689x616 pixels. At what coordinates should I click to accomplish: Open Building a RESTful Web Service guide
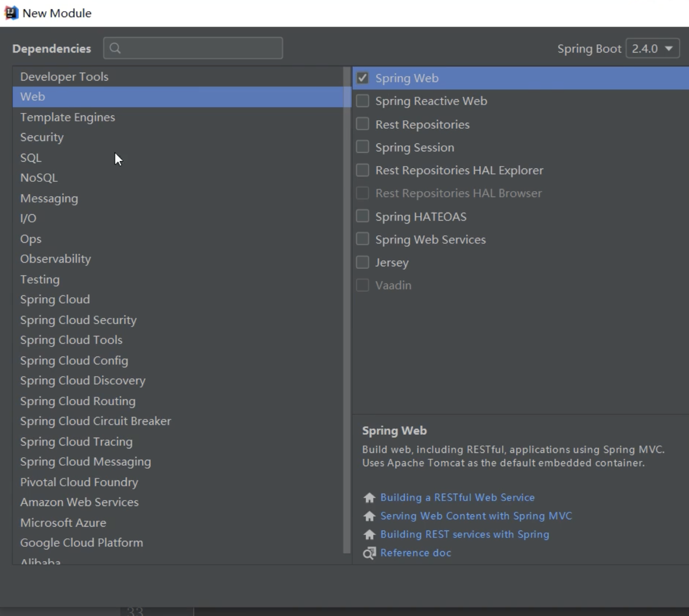(x=458, y=498)
